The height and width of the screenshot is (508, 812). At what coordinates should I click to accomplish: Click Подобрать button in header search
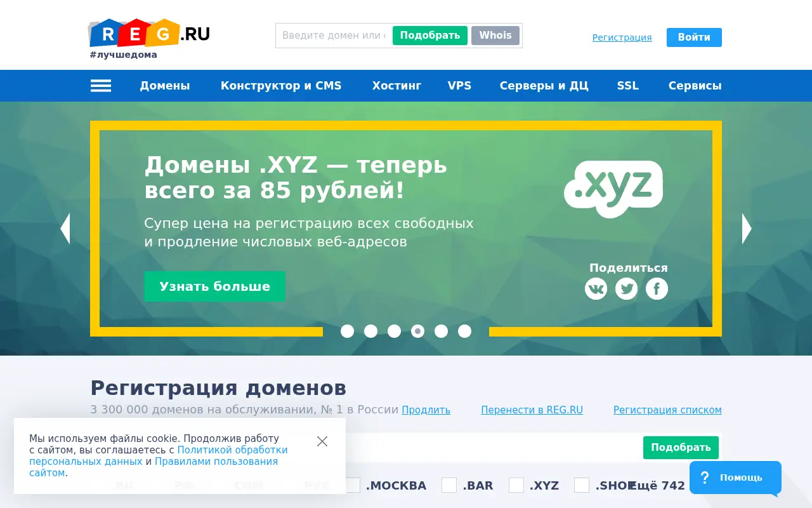coord(430,36)
